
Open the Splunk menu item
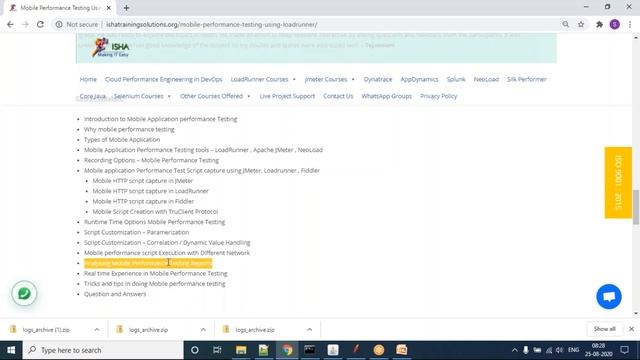456,79
